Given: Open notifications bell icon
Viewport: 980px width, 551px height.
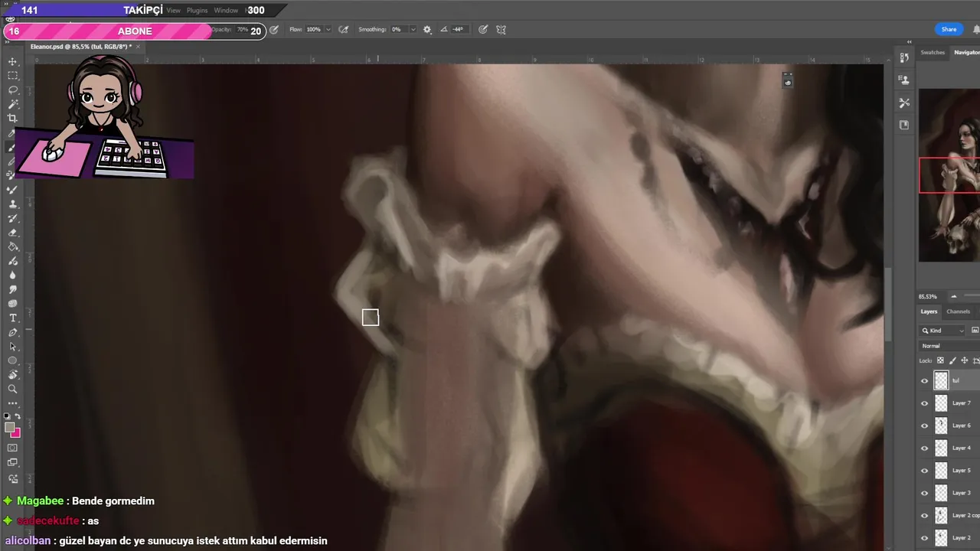Looking at the screenshot, I should click(976, 29).
